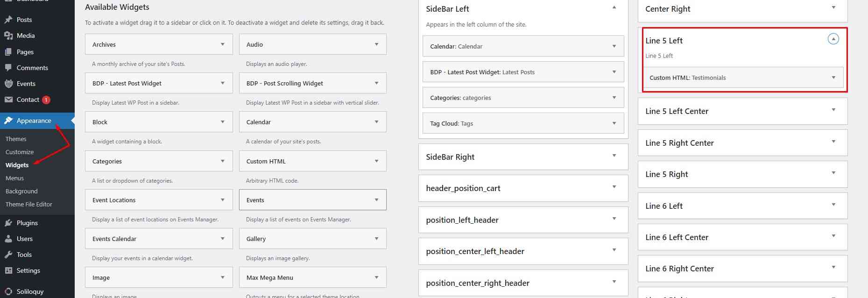This screenshot has width=868, height=298.
Task: Open the Themes submenu item
Action: 16,139
